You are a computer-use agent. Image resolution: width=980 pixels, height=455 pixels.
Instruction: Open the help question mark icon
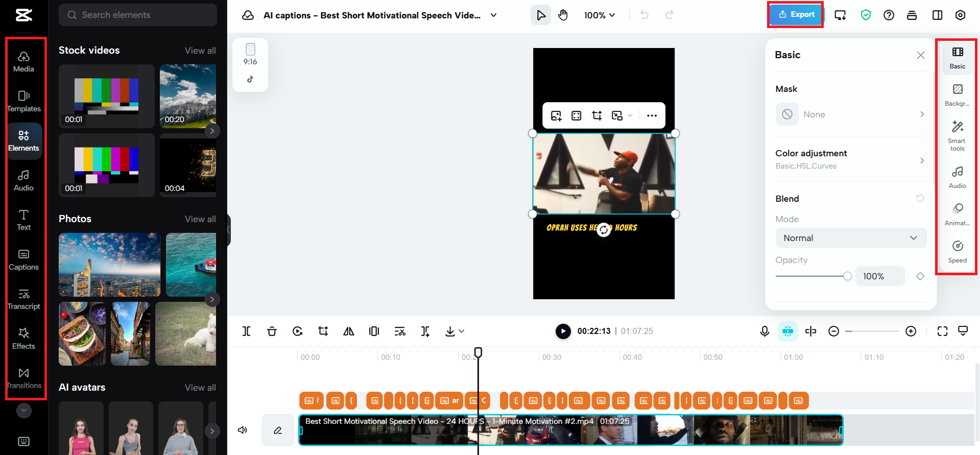pyautogui.click(x=889, y=15)
